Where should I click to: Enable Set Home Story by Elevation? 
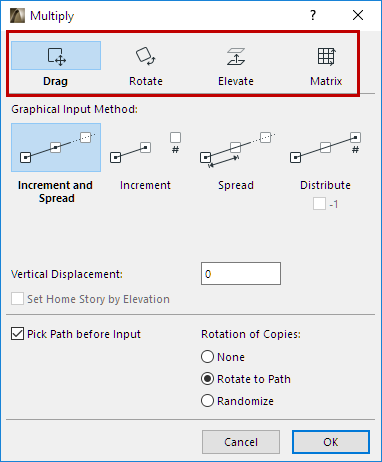(17, 299)
